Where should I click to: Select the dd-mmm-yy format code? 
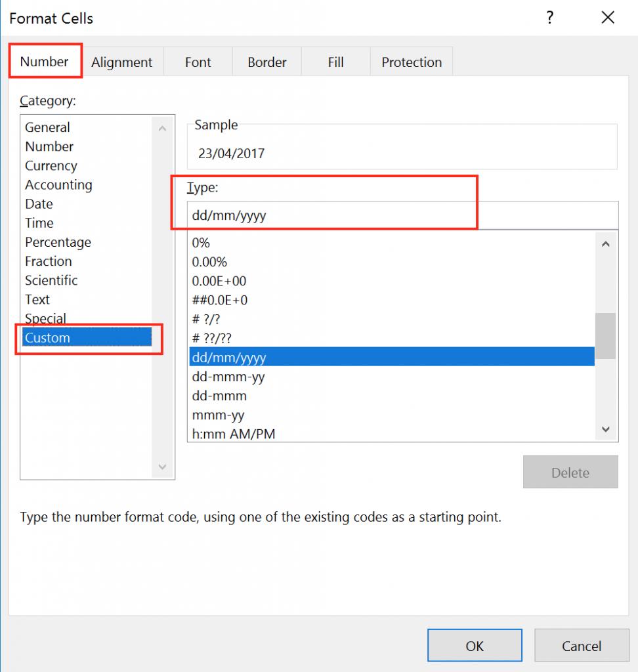point(230,376)
